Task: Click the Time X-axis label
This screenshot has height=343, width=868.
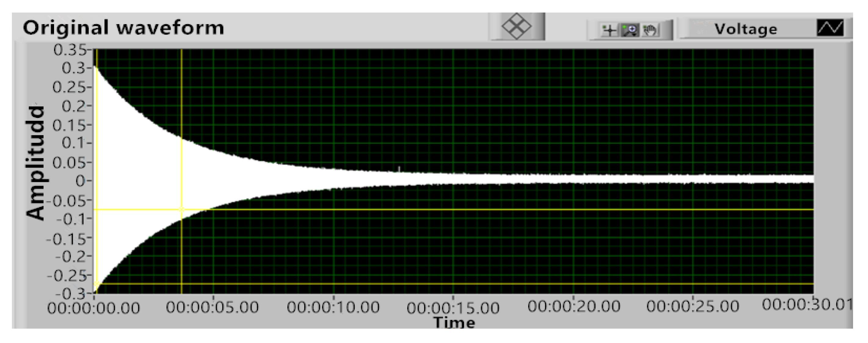Action: [x=454, y=323]
